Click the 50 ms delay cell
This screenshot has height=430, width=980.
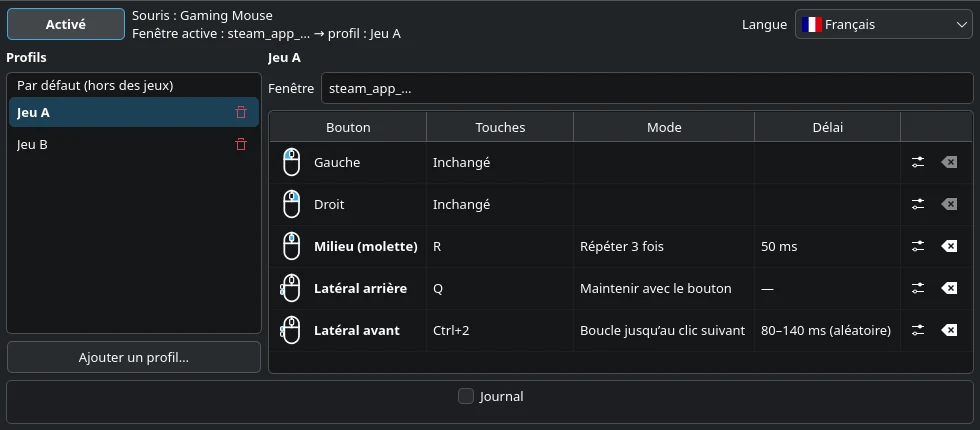(x=828, y=246)
